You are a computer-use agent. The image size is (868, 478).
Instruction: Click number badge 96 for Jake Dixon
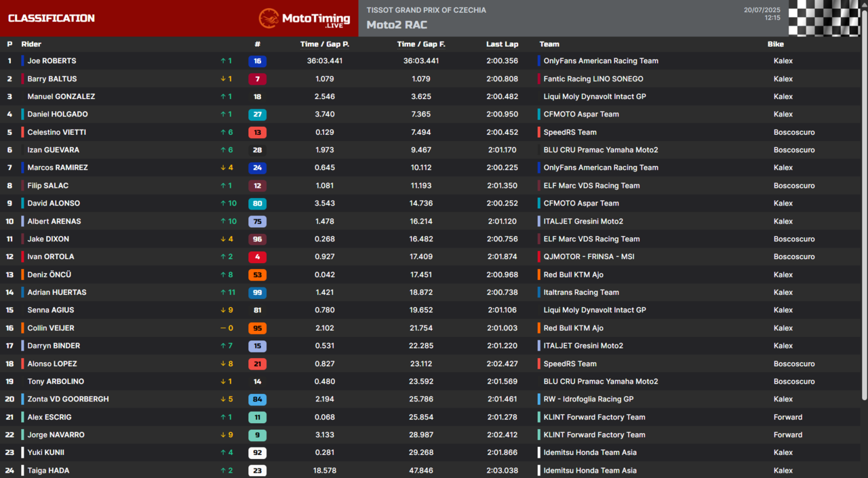click(257, 239)
